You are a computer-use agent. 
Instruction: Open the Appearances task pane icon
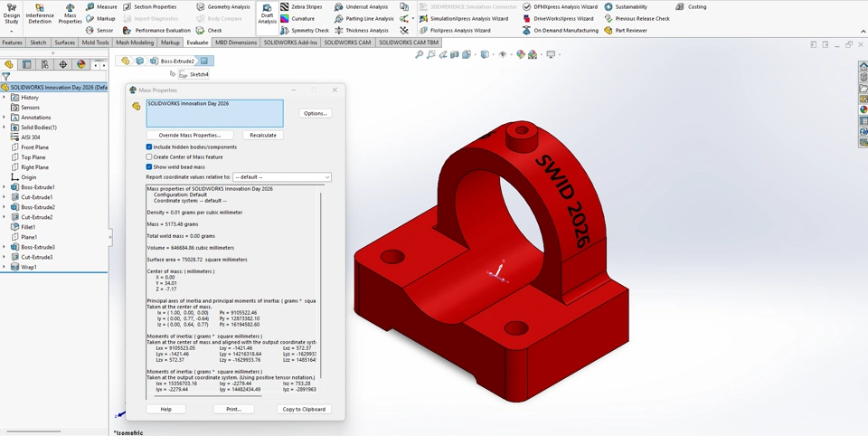pyautogui.click(x=863, y=109)
